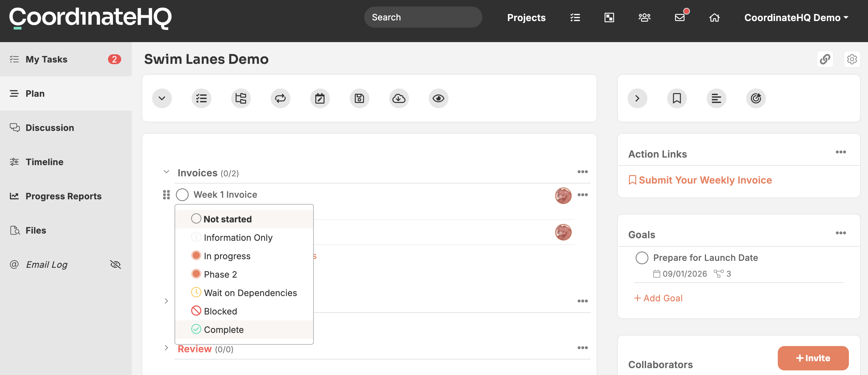Screen dimensions: 868x375
Task: Focus the Search field
Action: pyautogui.click(x=423, y=17)
